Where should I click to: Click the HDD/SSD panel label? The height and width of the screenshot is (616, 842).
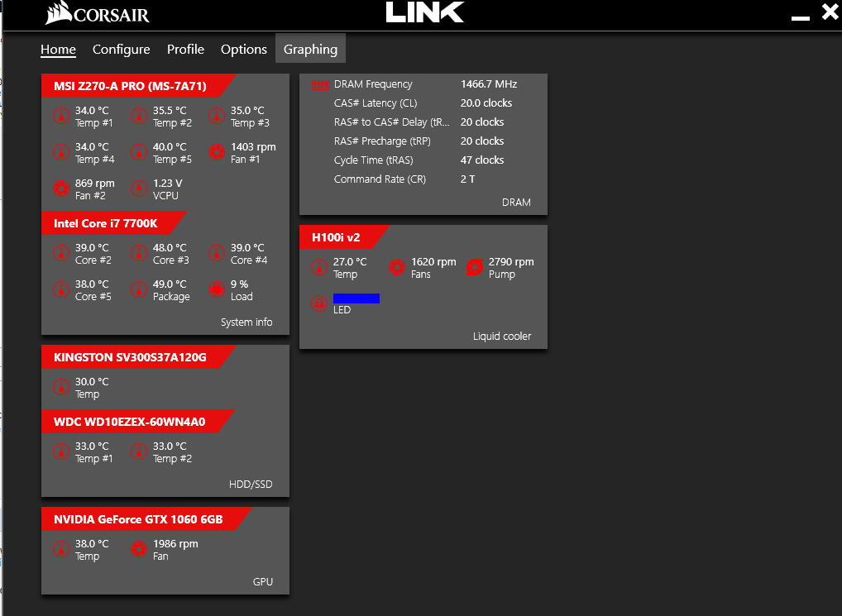click(251, 484)
